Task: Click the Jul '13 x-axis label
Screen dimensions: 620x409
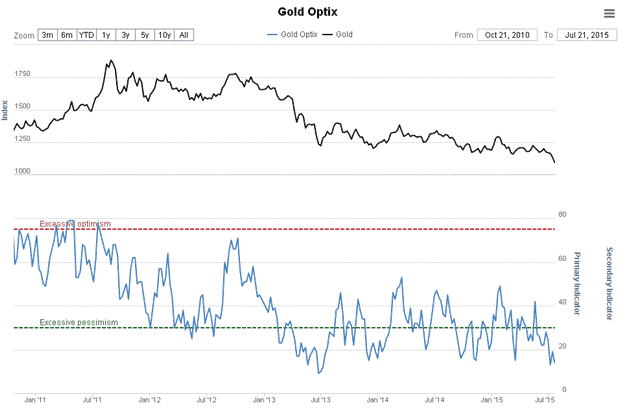Action: (x=321, y=399)
